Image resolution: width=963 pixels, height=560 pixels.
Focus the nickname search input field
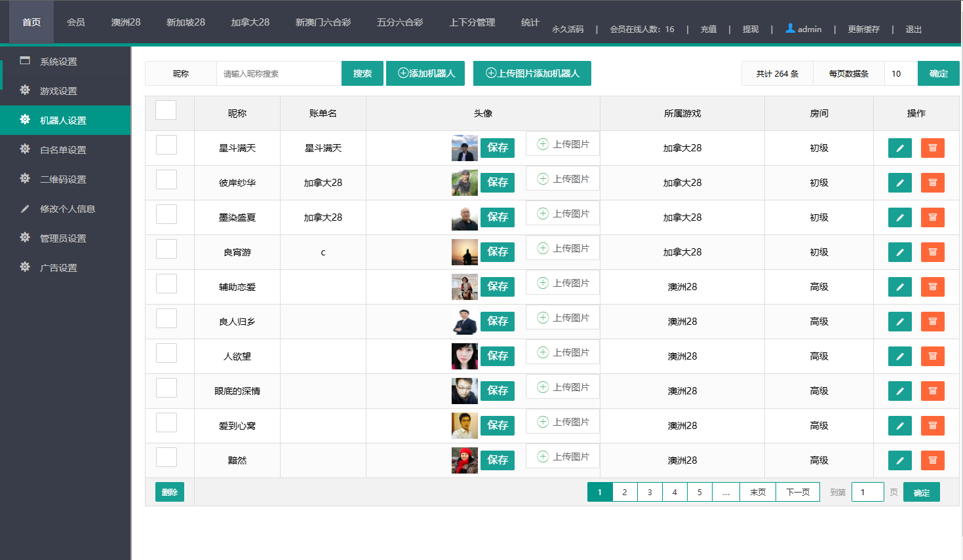click(279, 73)
